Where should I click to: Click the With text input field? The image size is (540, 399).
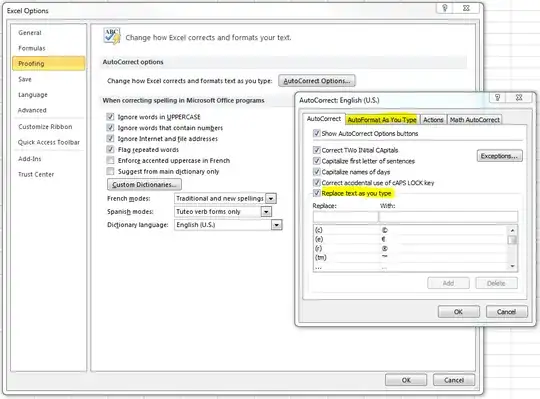(448, 217)
